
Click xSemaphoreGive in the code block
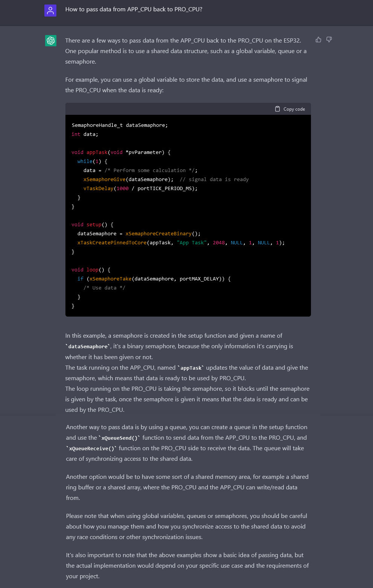[x=105, y=180]
